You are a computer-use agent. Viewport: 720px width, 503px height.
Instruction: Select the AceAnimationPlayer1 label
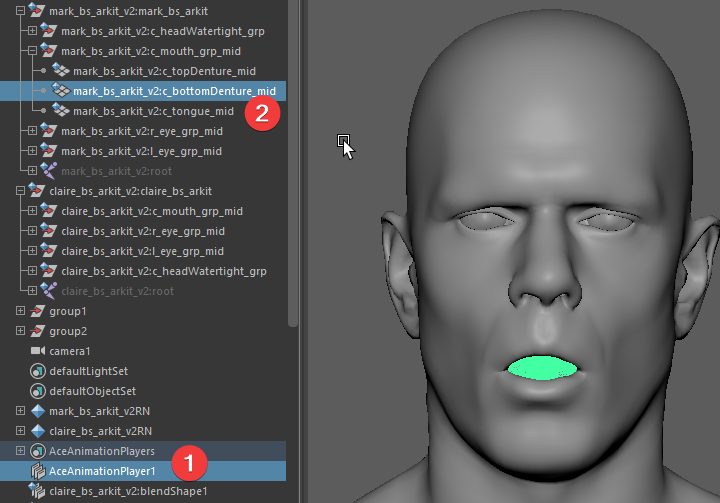click(x=102, y=471)
